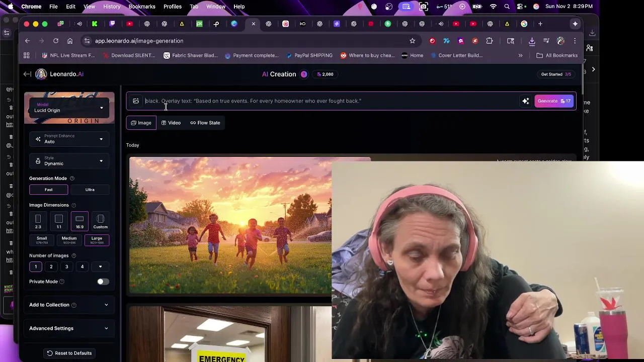Viewport: 644px width, 362px height.
Task: Open more image count options dropdown
Action: pyautogui.click(x=100, y=266)
